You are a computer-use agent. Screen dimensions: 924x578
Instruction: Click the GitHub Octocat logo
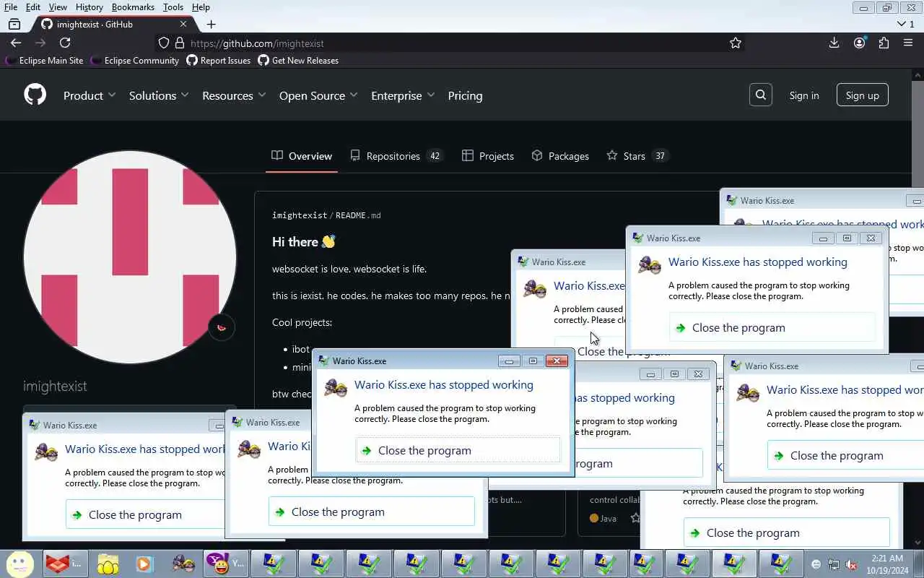click(35, 95)
